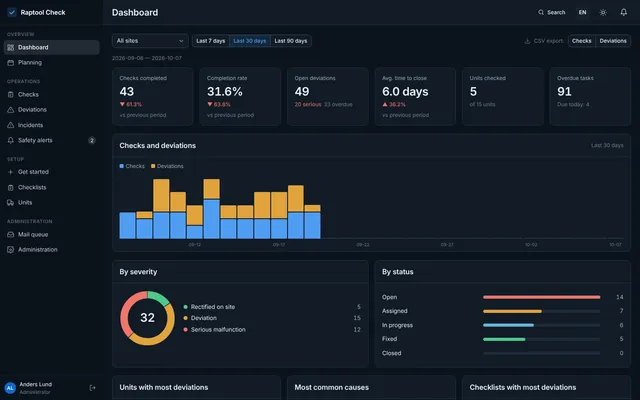Click the Most common causes heading
The height and width of the screenshot is (400, 640).
[331, 387]
